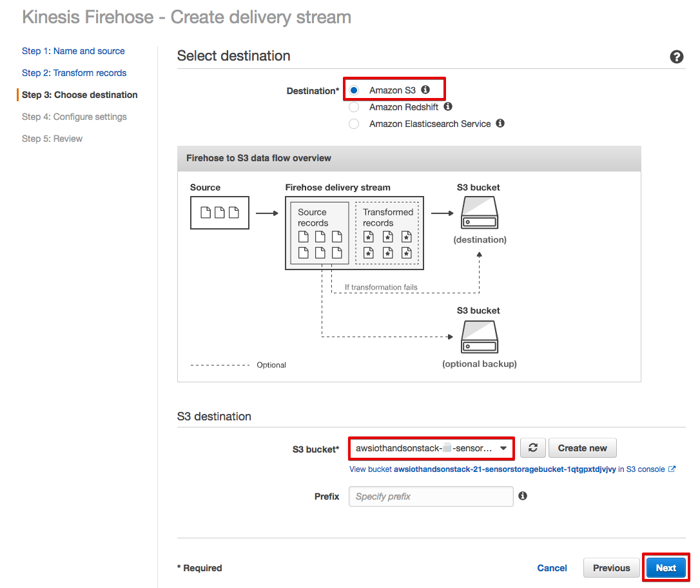
Task: Click the Next button
Action: click(x=666, y=568)
